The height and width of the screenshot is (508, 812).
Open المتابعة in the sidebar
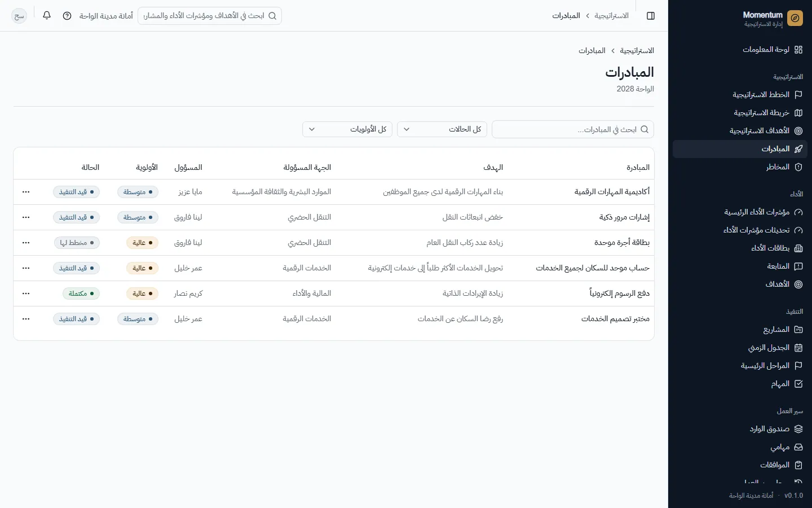pos(740,266)
